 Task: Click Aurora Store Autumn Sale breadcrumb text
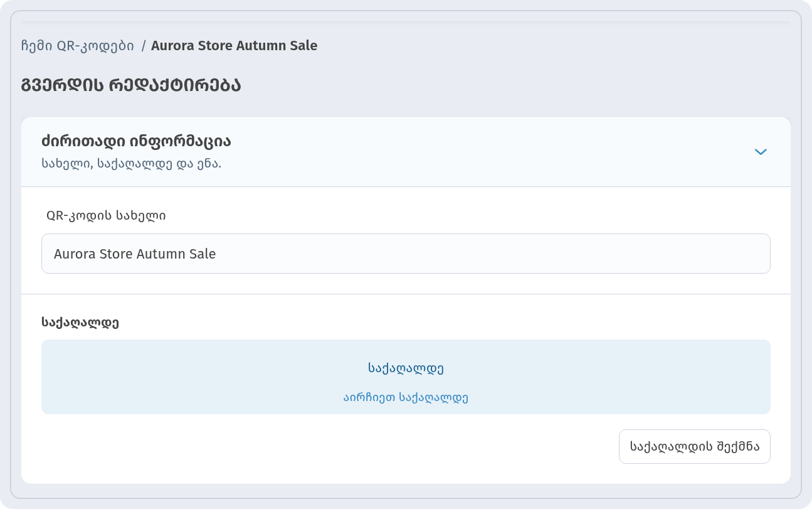tap(234, 46)
